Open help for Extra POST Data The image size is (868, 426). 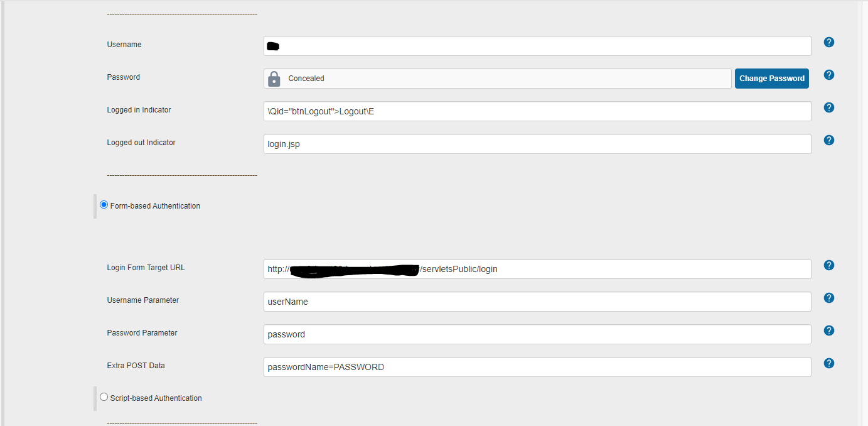click(x=828, y=363)
